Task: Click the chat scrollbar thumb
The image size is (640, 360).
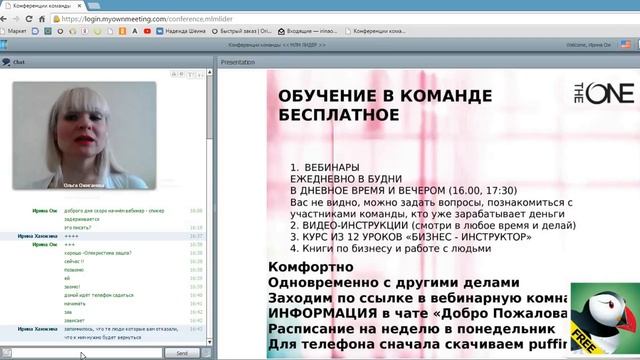Action: (x=209, y=107)
